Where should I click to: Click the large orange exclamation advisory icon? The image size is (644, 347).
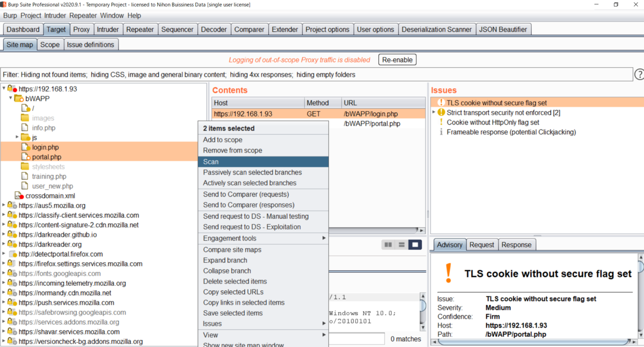[x=449, y=273]
